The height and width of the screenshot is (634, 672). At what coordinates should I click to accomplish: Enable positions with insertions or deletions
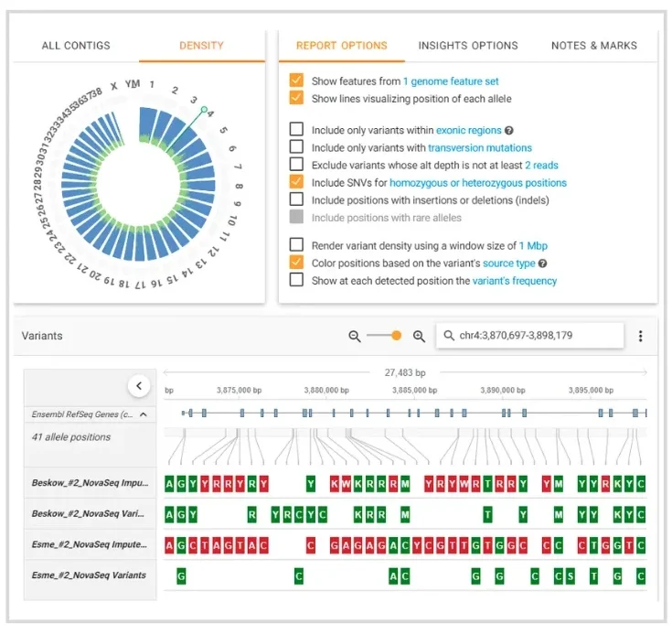click(296, 199)
